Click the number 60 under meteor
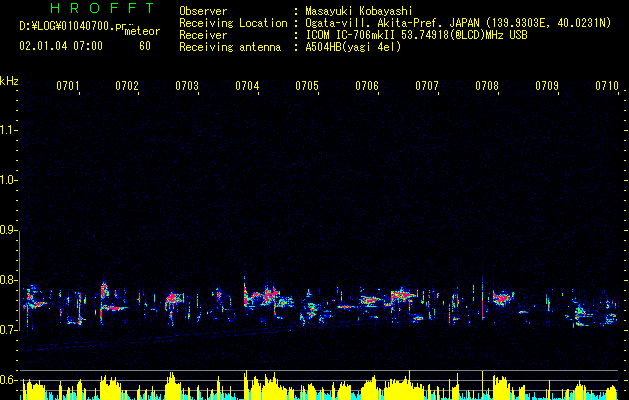Image resolution: width=629 pixels, height=400 pixels. pyautogui.click(x=145, y=46)
